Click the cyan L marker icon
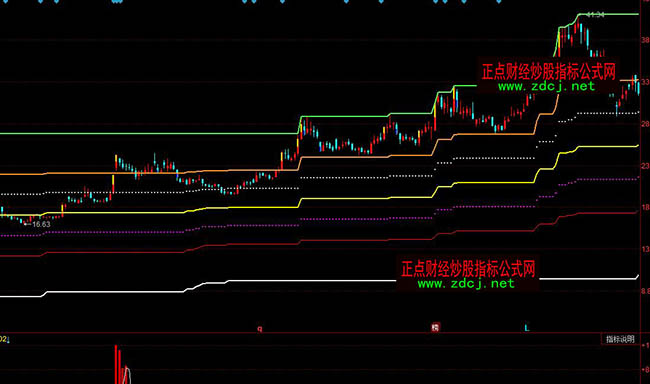650x384 pixels. click(x=526, y=328)
